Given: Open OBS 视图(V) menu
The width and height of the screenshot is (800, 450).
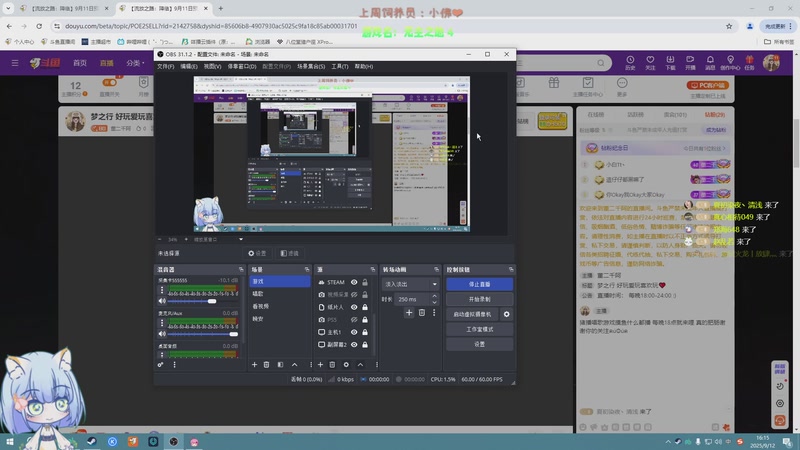Looking at the screenshot, I should point(212,66).
